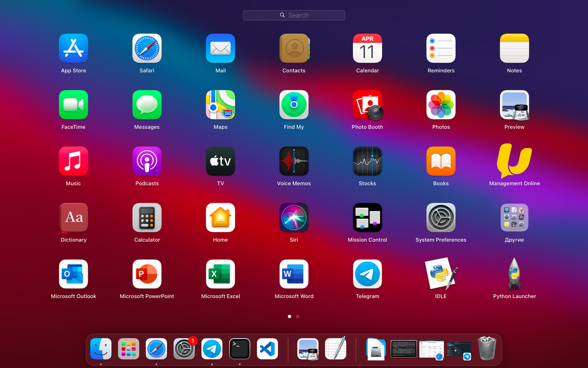Open the App Store app
588x368 pixels.
pyautogui.click(x=73, y=49)
